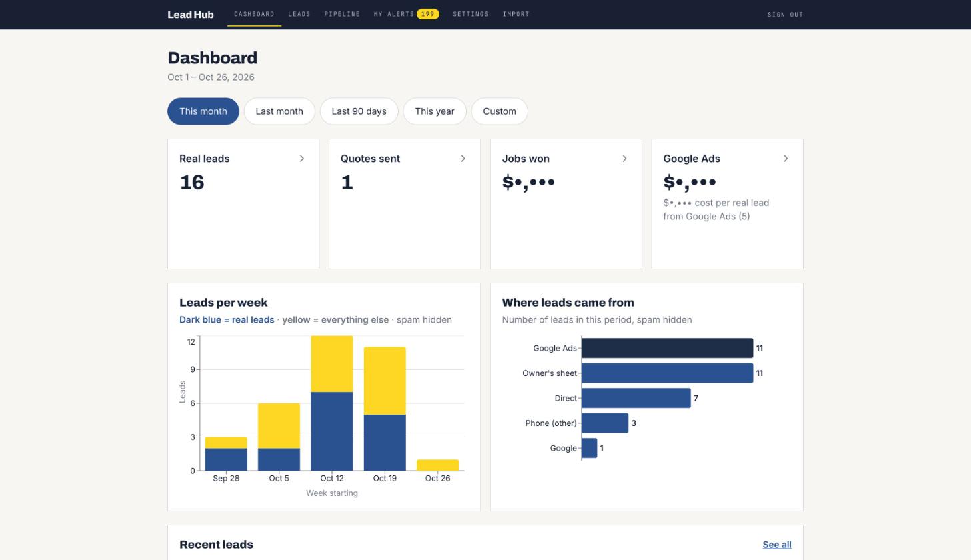This screenshot has width=971, height=560.
Task: Click the Phone (other) source bar
Action: pos(605,423)
